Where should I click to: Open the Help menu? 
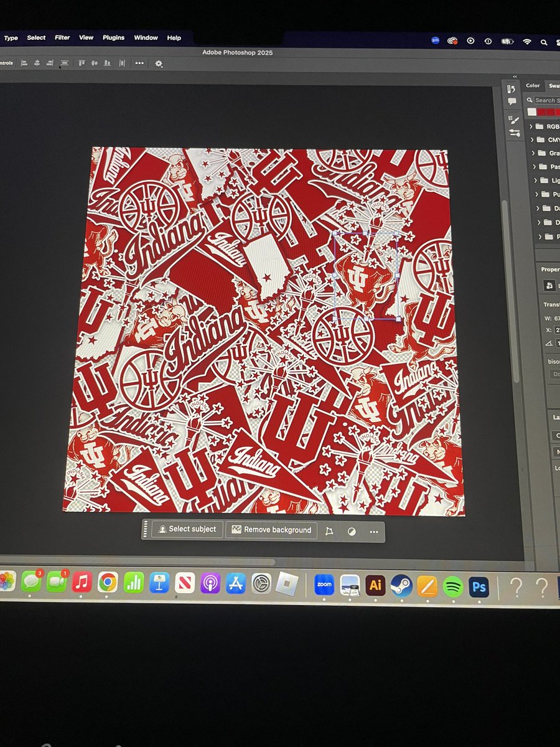coord(174,38)
